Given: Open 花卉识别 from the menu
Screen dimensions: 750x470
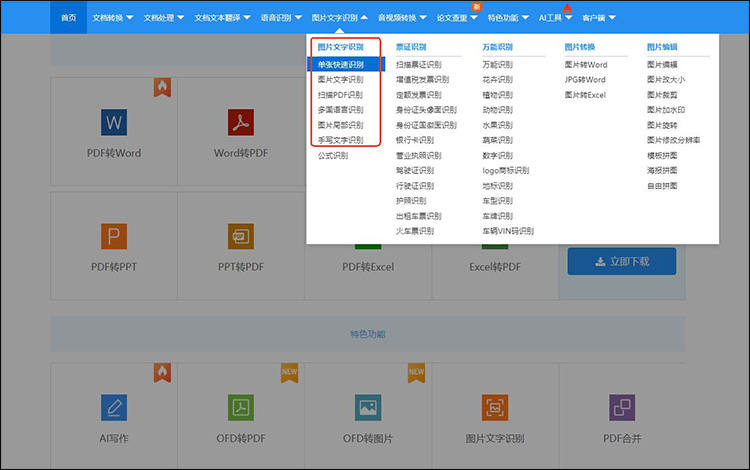Looking at the screenshot, I should click(x=497, y=79).
